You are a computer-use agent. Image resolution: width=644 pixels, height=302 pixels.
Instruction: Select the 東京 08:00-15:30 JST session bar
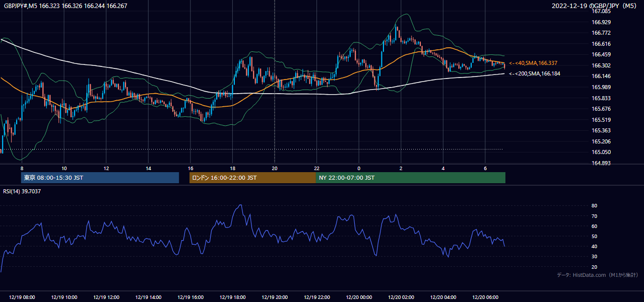(x=100, y=178)
